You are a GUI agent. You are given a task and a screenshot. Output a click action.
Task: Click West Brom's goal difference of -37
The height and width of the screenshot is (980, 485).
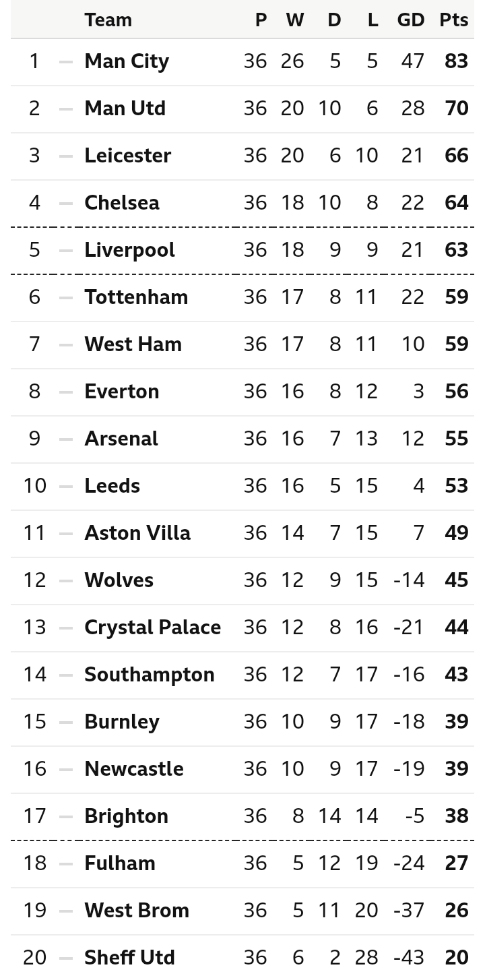(x=409, y=911)
